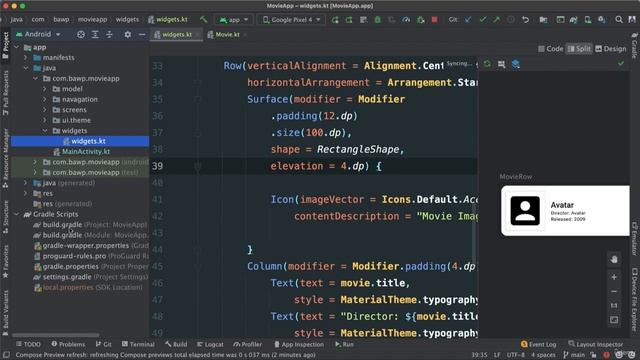Toggle Structure tool window
640x360 pixels.
tap(5, 216)
